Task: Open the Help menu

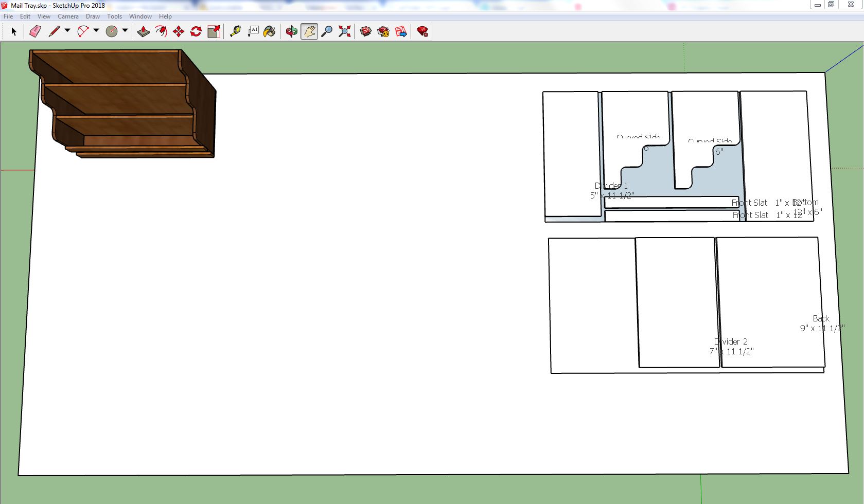Action: (165, 16)
